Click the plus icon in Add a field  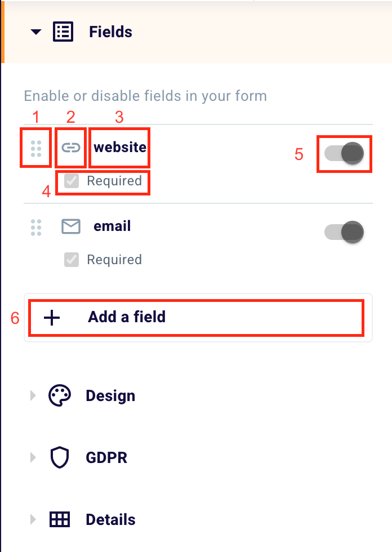(52, 318)
